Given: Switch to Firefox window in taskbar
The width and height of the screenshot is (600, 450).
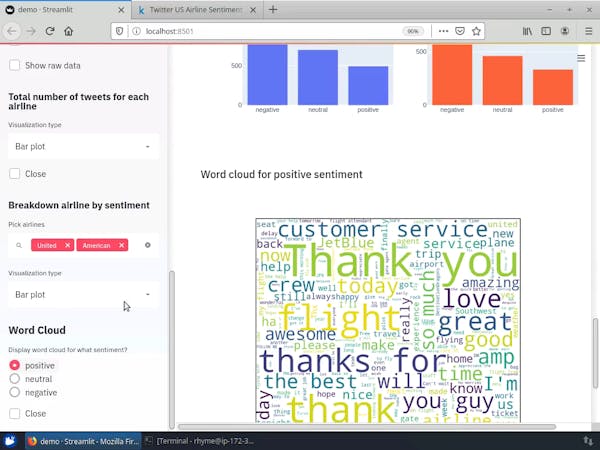Looking at the screenshot, I should [83, 441].
